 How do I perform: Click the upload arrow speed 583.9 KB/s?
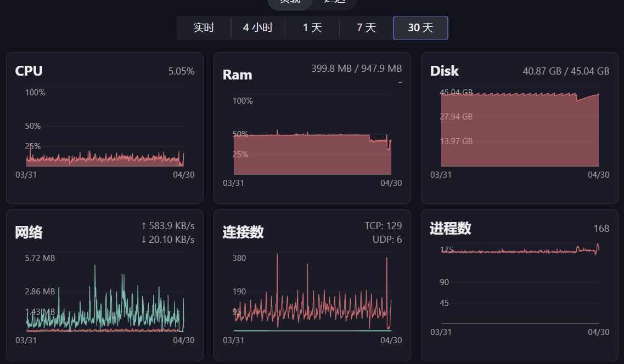point(168,226)
